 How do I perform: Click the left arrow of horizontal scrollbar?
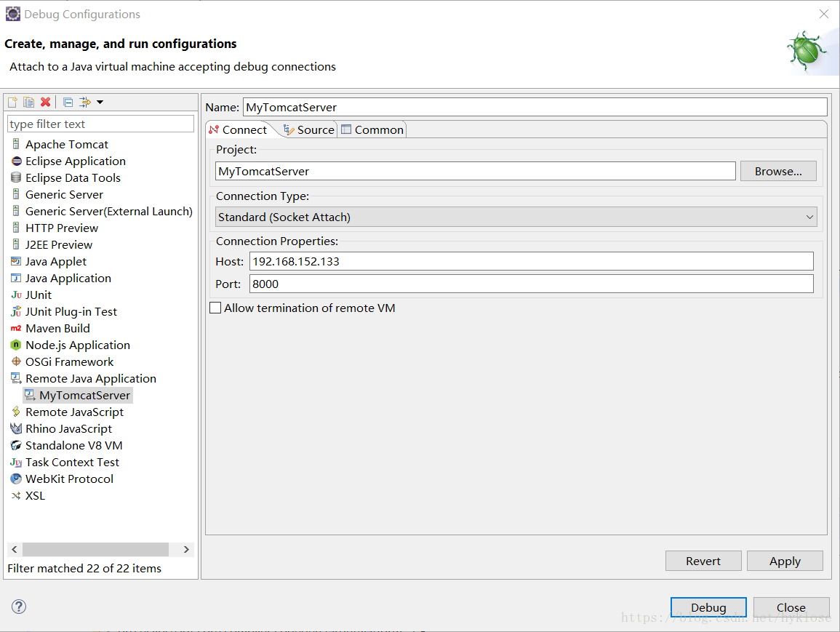[x=15, y=549]
